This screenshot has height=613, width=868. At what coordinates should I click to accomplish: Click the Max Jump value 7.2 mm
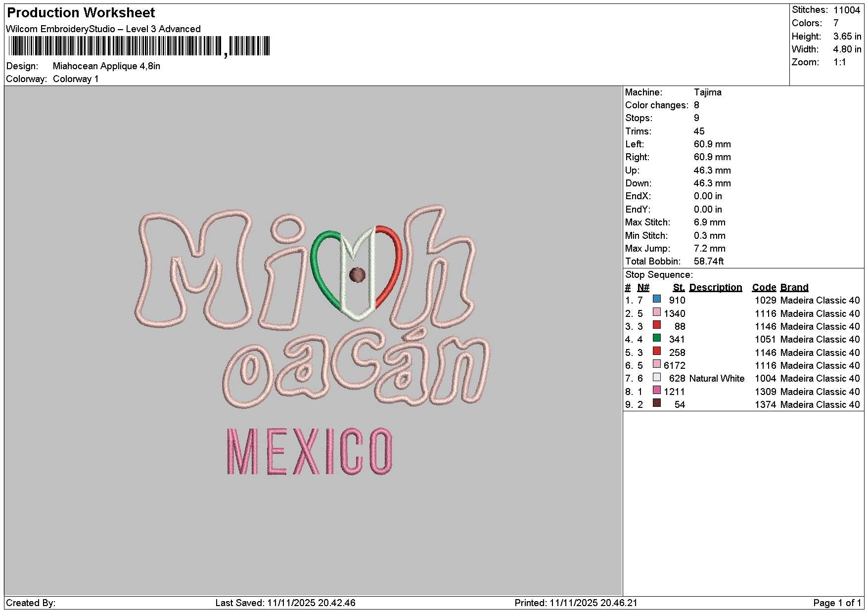tap(710, 248)
